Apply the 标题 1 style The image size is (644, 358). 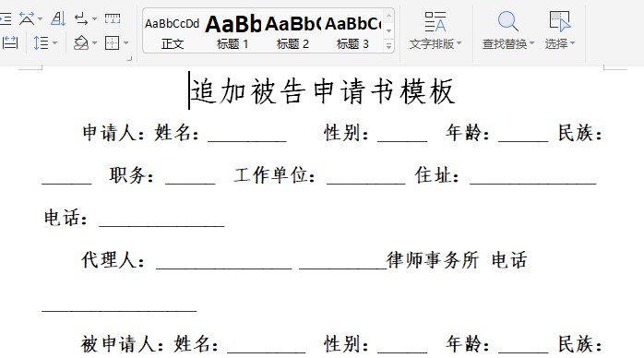[233, 31]
